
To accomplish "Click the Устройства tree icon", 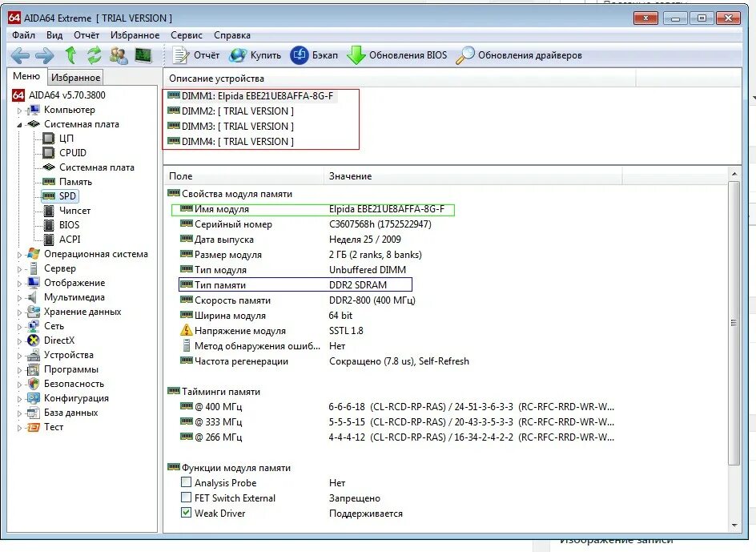I will (34, 355).
